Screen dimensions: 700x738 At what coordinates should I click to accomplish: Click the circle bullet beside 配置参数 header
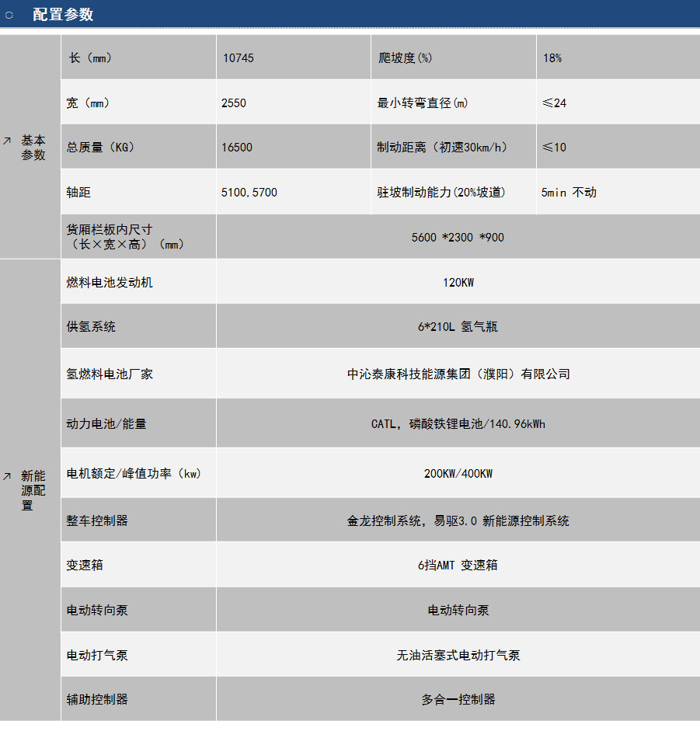click(9, 15)
